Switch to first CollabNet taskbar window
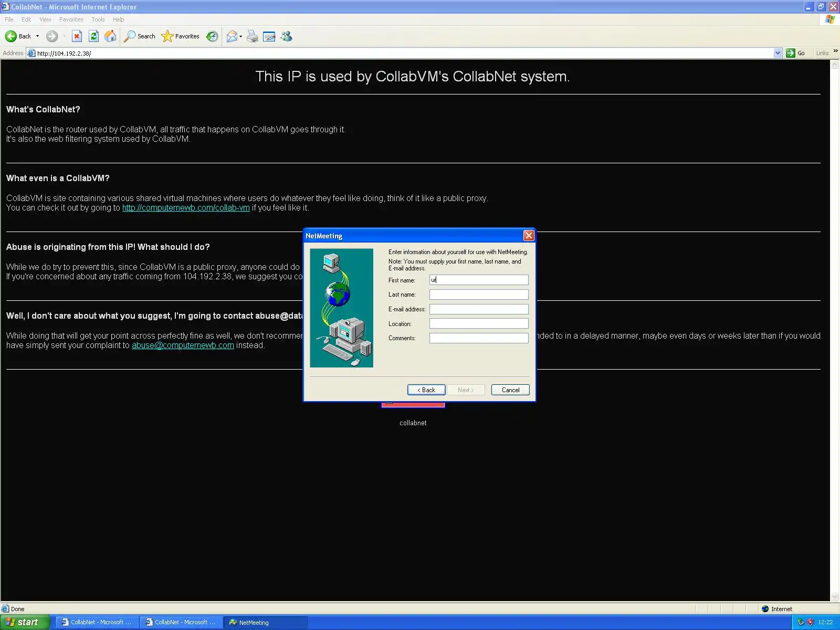 click(x=98, y=622)
